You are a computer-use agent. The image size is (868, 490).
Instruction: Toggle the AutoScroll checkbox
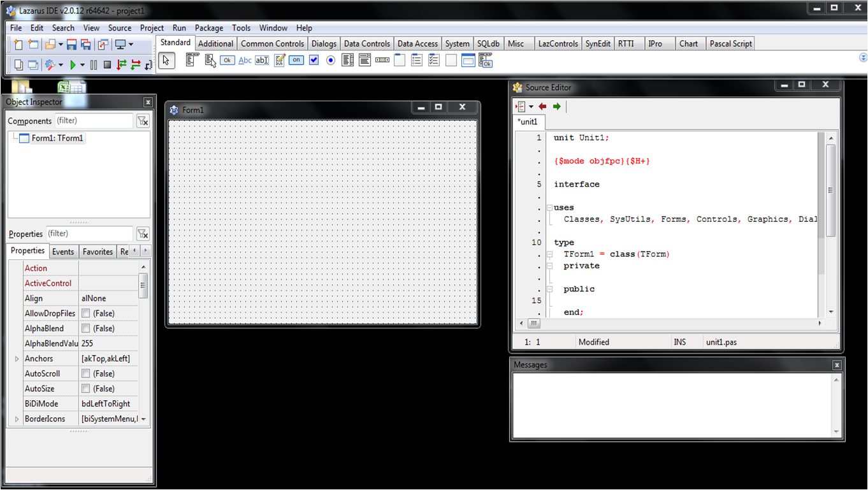point(85,374)
